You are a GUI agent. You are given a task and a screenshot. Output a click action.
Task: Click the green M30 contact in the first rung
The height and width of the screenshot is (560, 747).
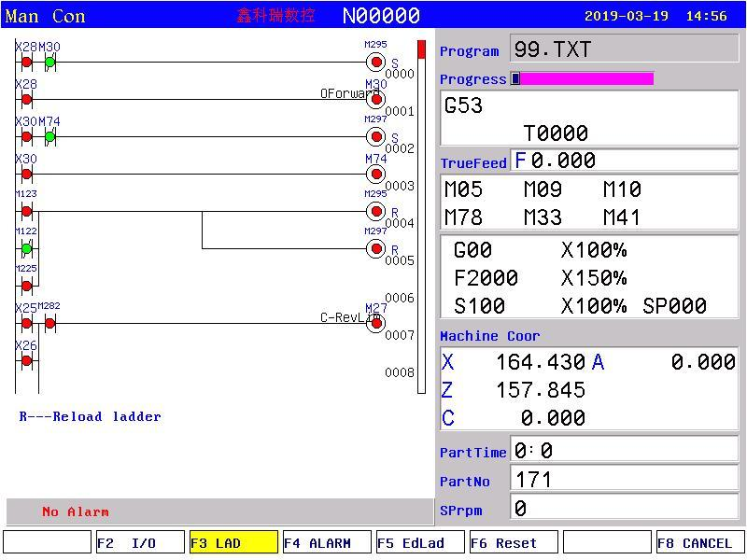[50, 62]
